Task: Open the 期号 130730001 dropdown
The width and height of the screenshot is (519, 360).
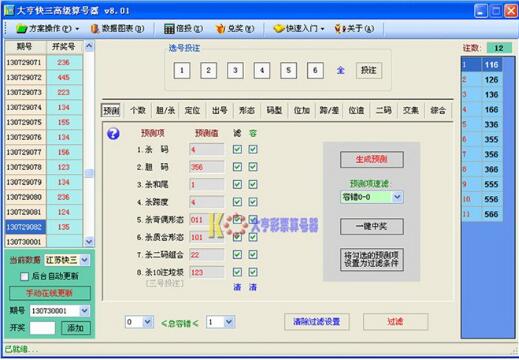Action: point(85,311)
